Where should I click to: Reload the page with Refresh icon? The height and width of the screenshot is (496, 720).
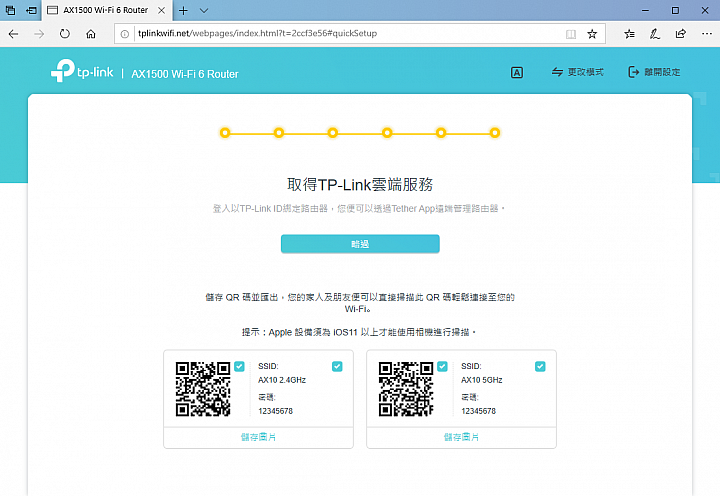(x=65, y=34)
